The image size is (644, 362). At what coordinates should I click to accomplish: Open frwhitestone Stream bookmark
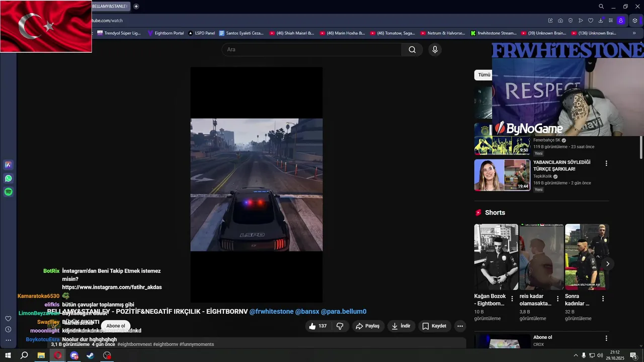(494, 33)
